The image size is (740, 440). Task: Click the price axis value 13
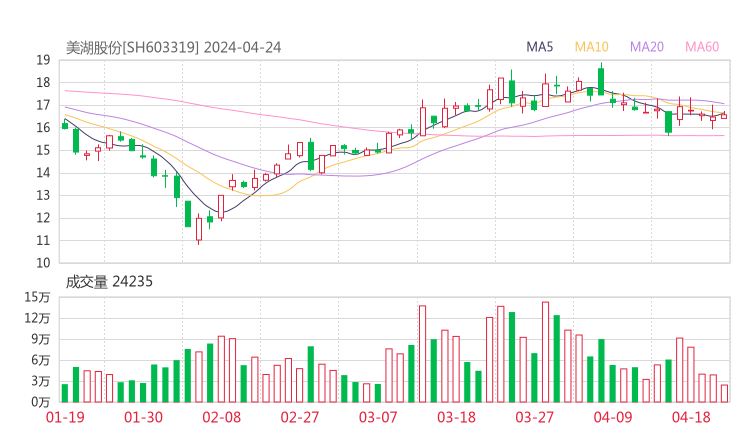43,195
